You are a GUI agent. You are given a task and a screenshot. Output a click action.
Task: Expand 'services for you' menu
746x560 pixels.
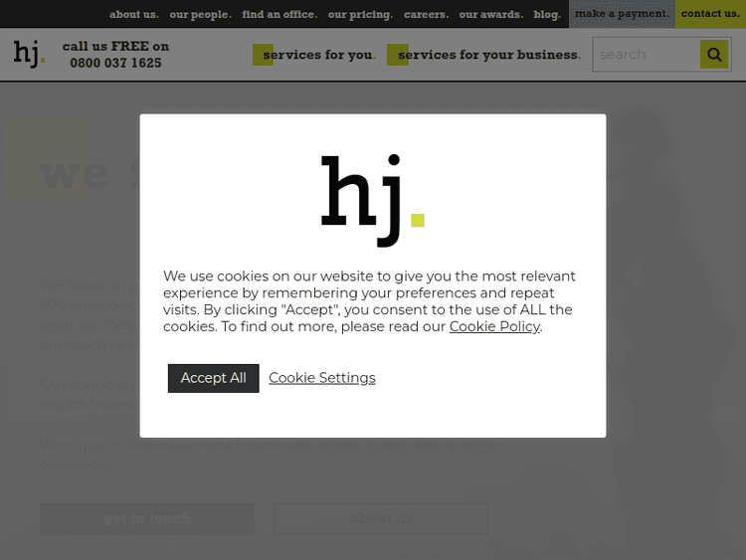click(x=318, y=55)
